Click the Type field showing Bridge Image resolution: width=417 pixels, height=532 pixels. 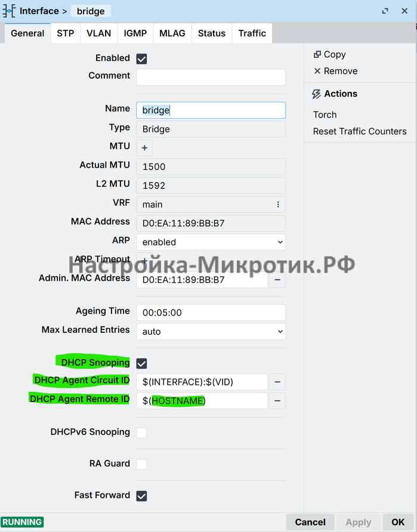pyautogui.click(x=211, y=129)
